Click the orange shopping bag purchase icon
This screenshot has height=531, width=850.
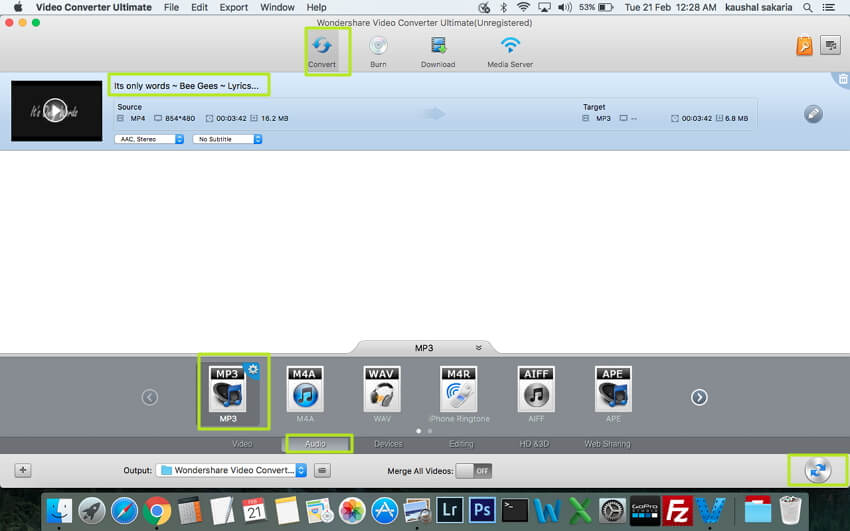coord(804,46)
